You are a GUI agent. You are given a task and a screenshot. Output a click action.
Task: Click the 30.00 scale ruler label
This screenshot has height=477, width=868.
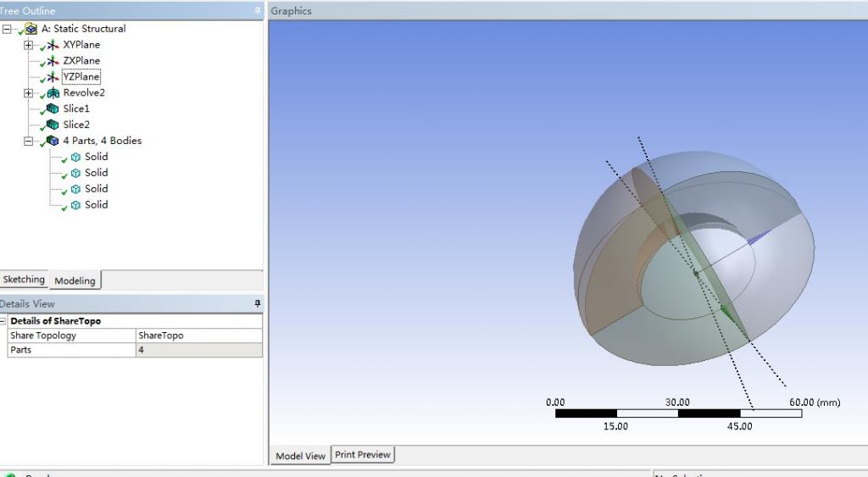pos(677,402)
